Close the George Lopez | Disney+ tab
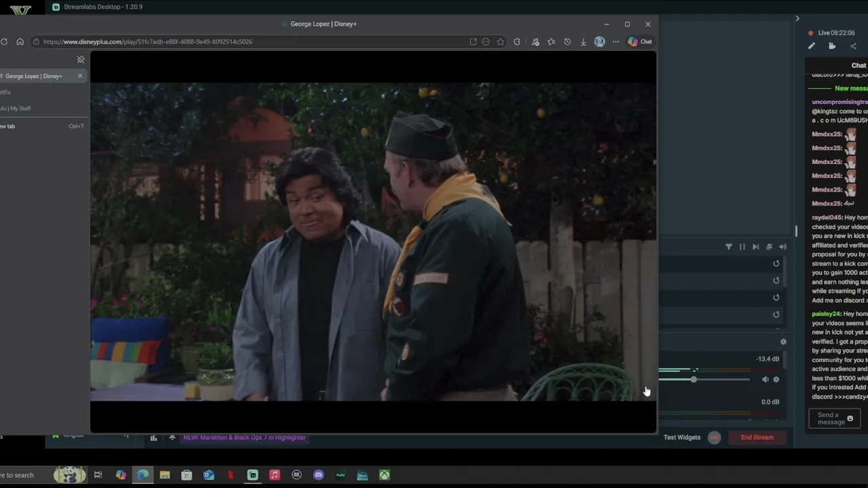This screenshot has width=868, height=488. 80,76
